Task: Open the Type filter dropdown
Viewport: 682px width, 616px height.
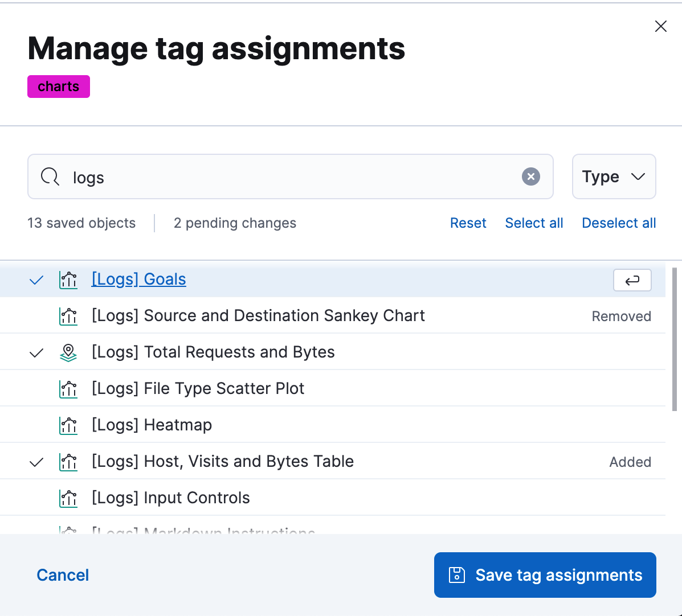Action: [614, 176]
